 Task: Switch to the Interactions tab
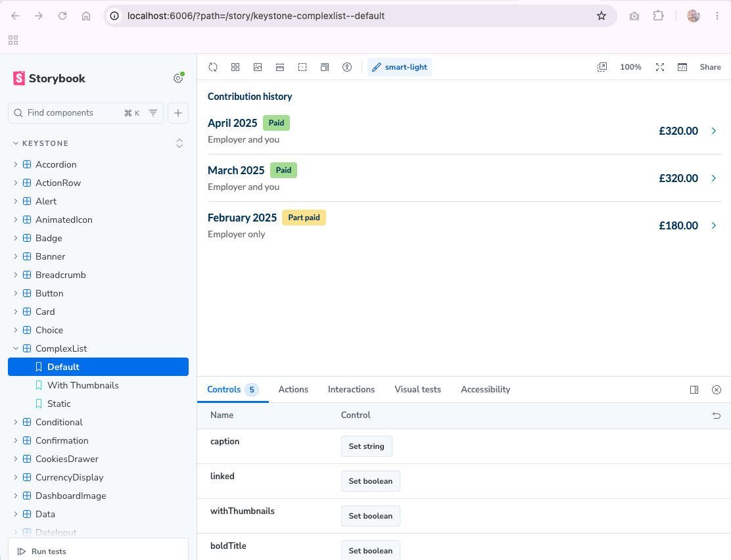tap(351, 390)
